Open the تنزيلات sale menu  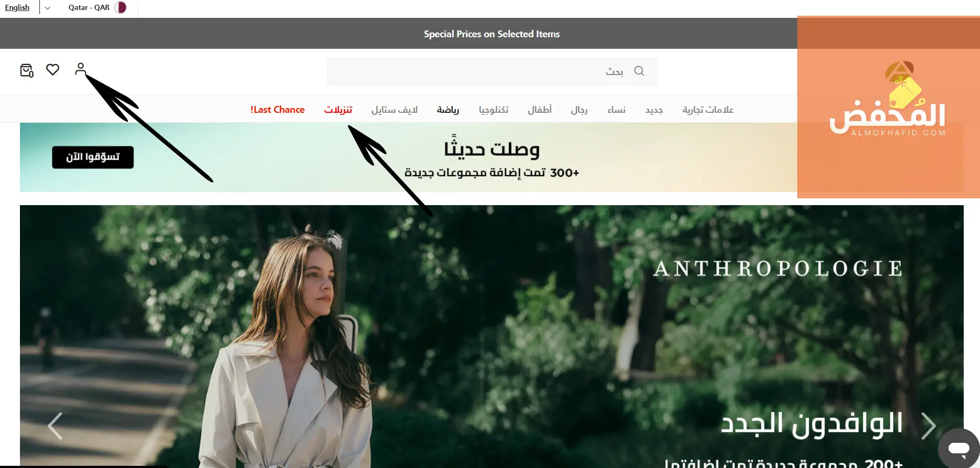pyautogui.click(x=338, y=110)
